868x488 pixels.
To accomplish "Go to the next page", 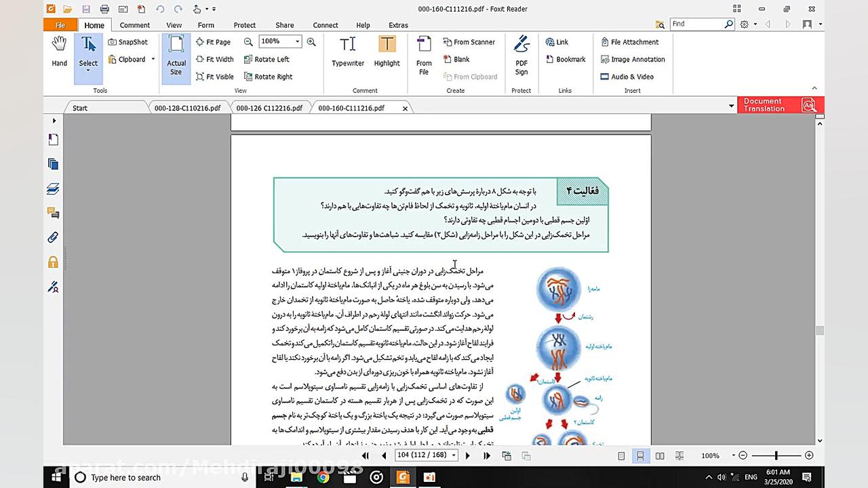I will tap(467, 456).
